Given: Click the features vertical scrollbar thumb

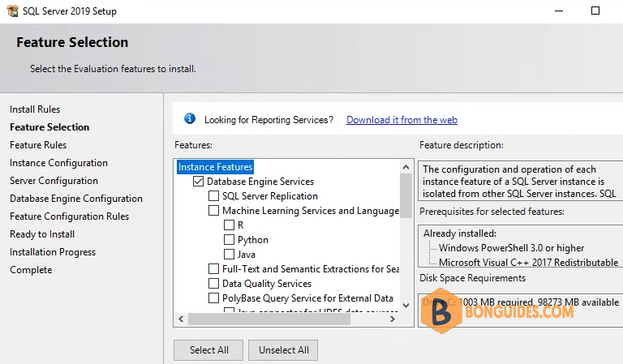Looking at the screenshot, I should [x=406, y=195].
